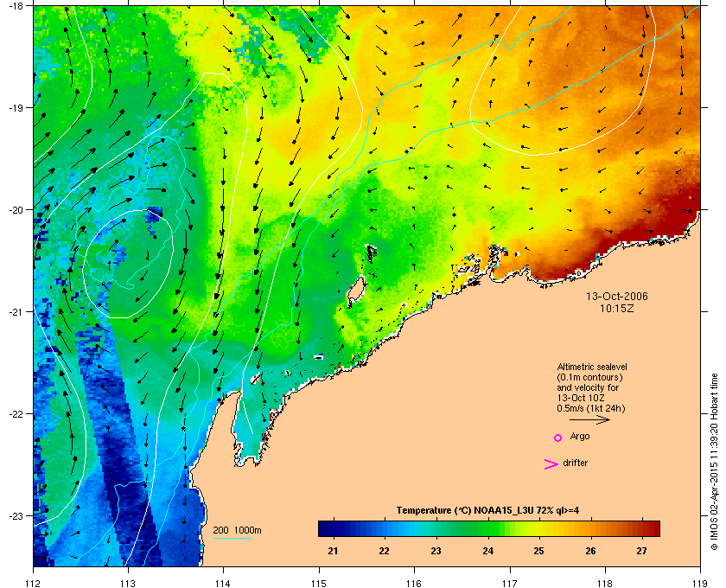Click the '13-Oct 10Z' legend line
Viewport: 726px width, 588px height.
coord(581,398)
